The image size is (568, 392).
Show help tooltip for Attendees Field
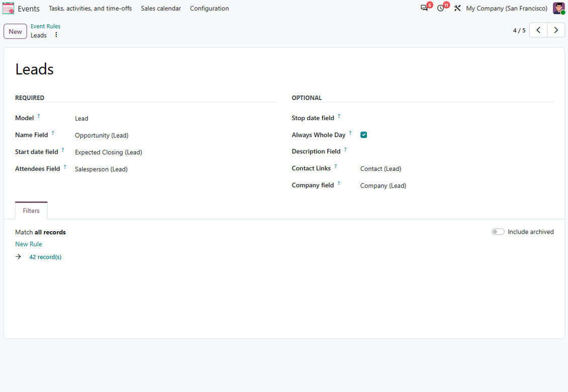[x=65, y=167]
